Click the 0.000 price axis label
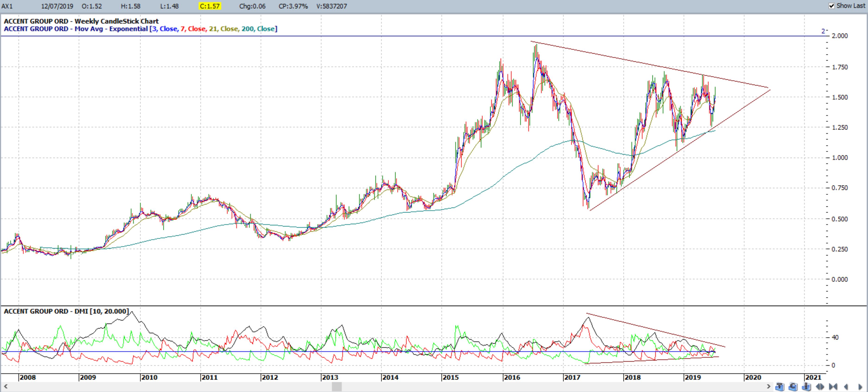This screenshot has height=392, width=868. click(x=840, y=279)
